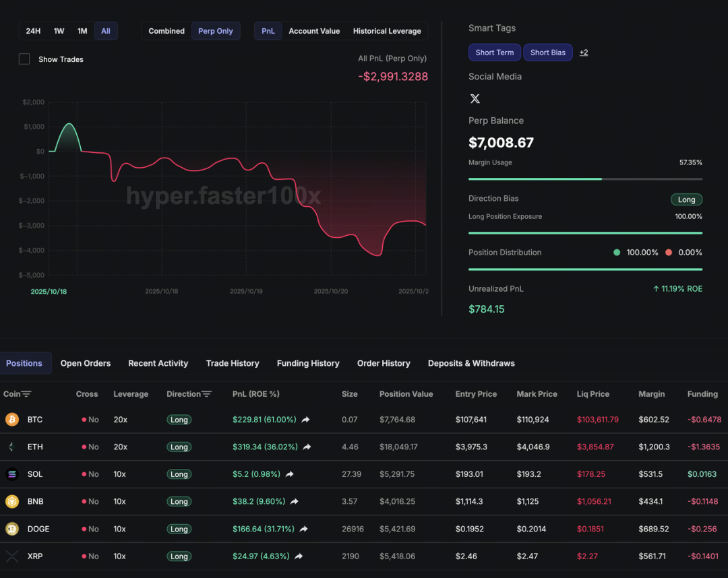This screenshot has height=578, width=728.
Task: Click the 2025/10/20 date on chart axis
Action: coord(331,292)
